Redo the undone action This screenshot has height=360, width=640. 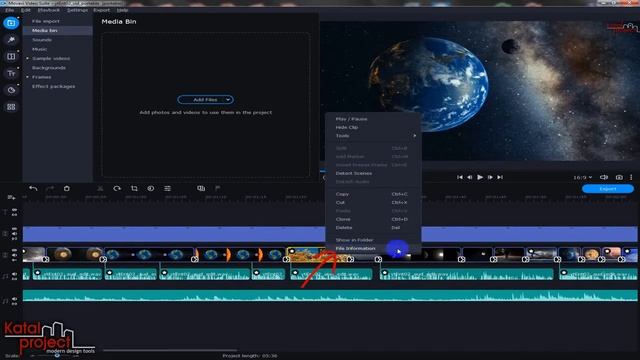pyautogui.click(x=50, y=188)
